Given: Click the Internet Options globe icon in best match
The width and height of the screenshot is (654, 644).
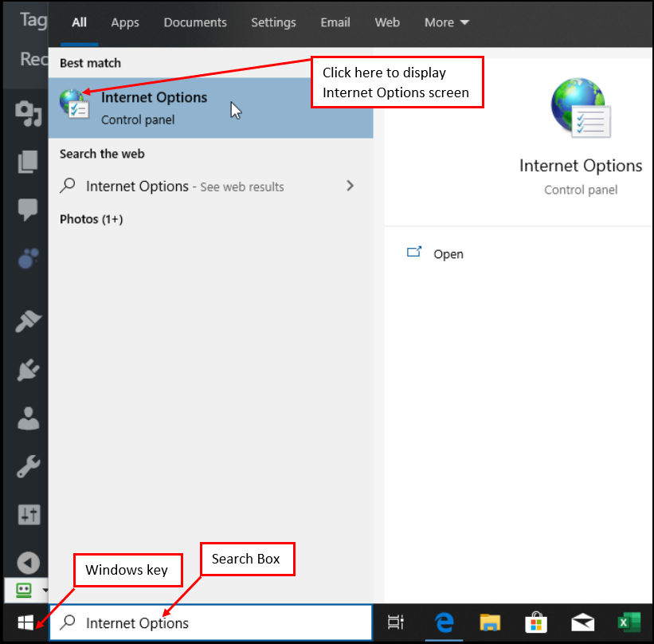Looking at the screenshot, I should click(74, 104).
